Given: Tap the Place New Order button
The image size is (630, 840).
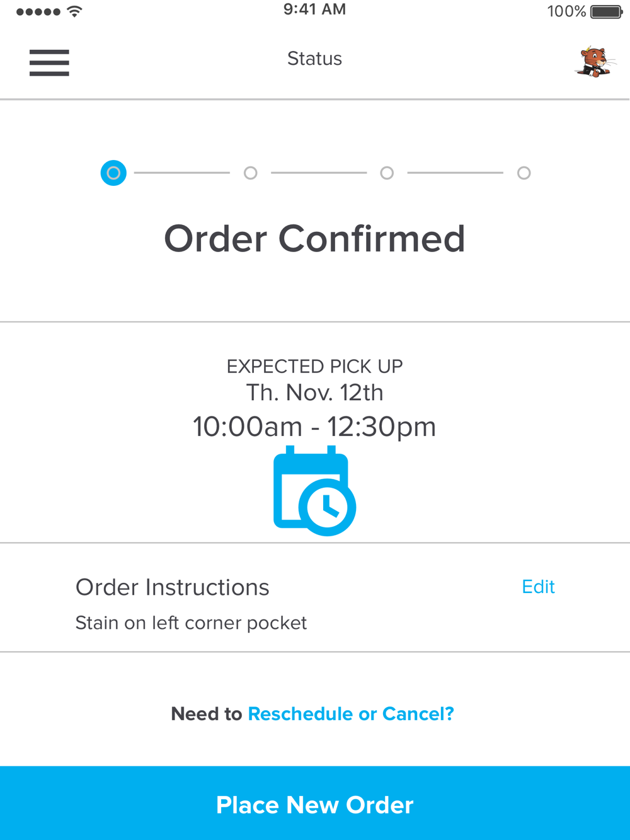Looking at the screenshot, I should (x=315, y=803).
